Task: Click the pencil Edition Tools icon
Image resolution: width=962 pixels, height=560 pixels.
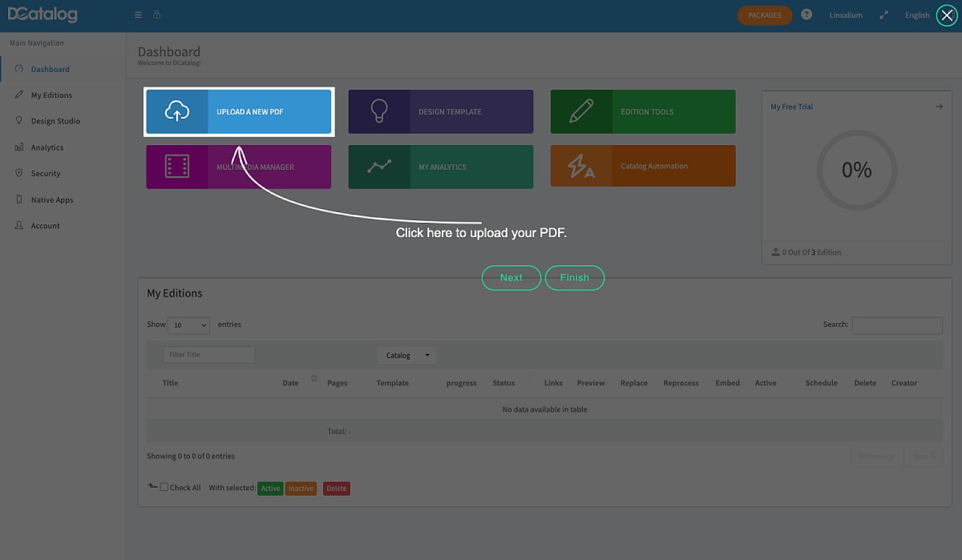Action: (x=581, y=111)
